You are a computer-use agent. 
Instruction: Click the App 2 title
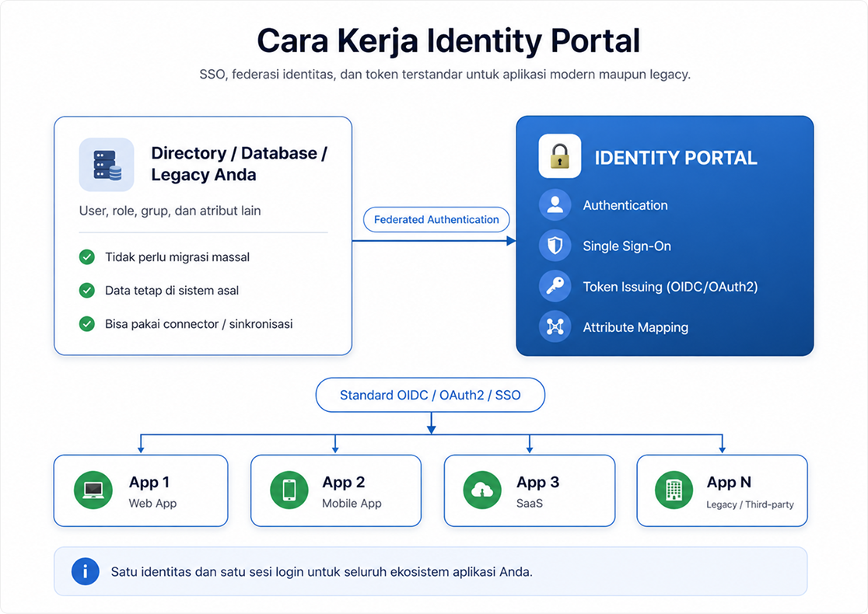coord(343,483)
